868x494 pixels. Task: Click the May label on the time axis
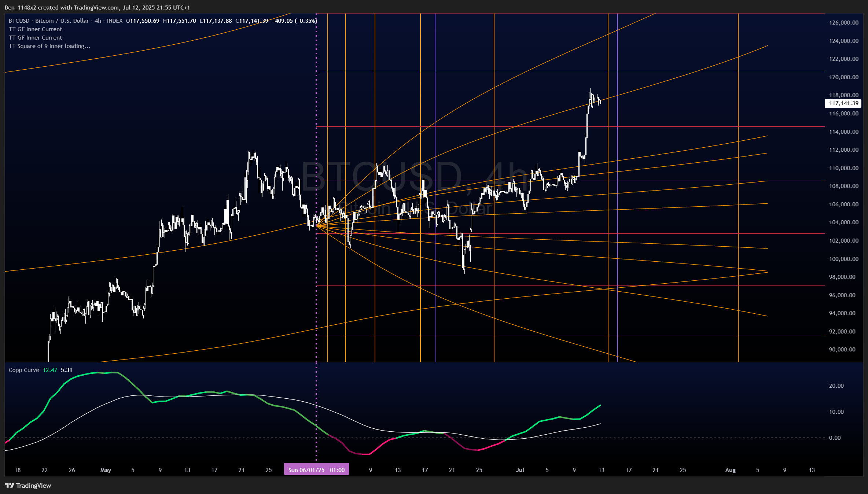106,470
